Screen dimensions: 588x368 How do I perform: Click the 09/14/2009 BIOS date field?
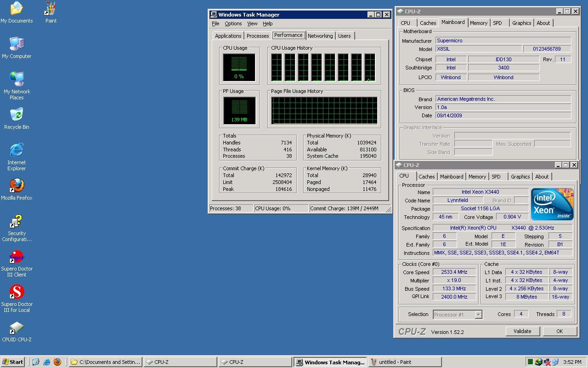503,115
